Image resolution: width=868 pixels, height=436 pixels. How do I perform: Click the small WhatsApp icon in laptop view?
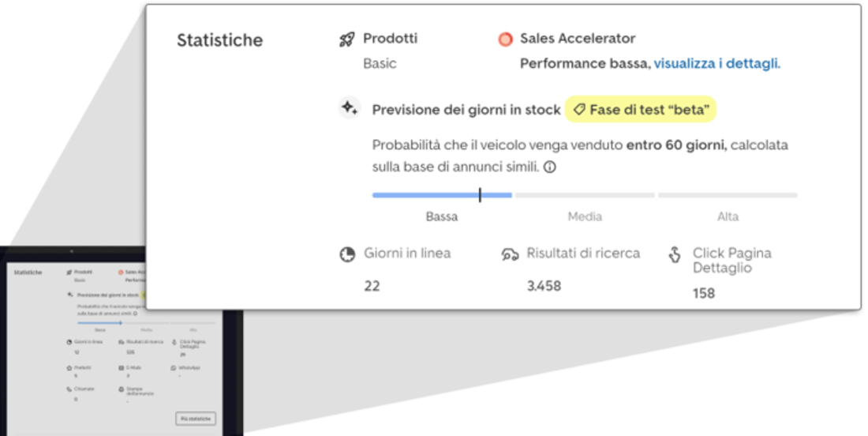pyautogui.click(x=174, y=368)
